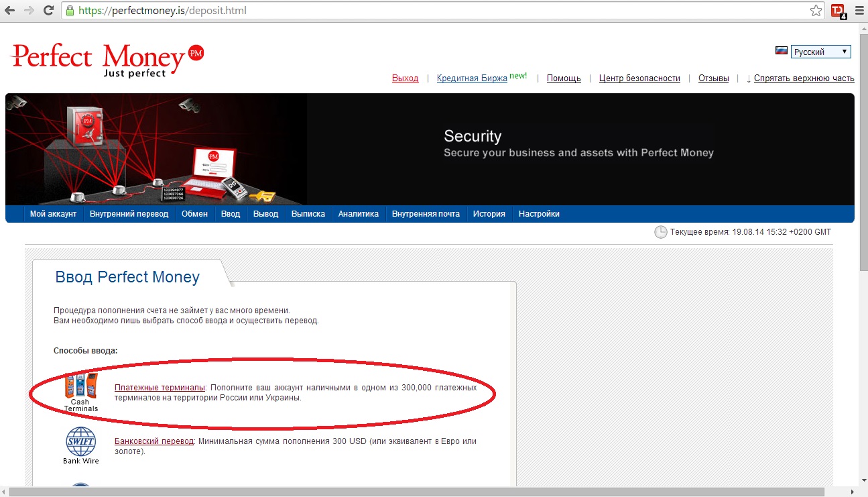Open the Настройки menu item
868x497 pixels.
click(539, 214)
